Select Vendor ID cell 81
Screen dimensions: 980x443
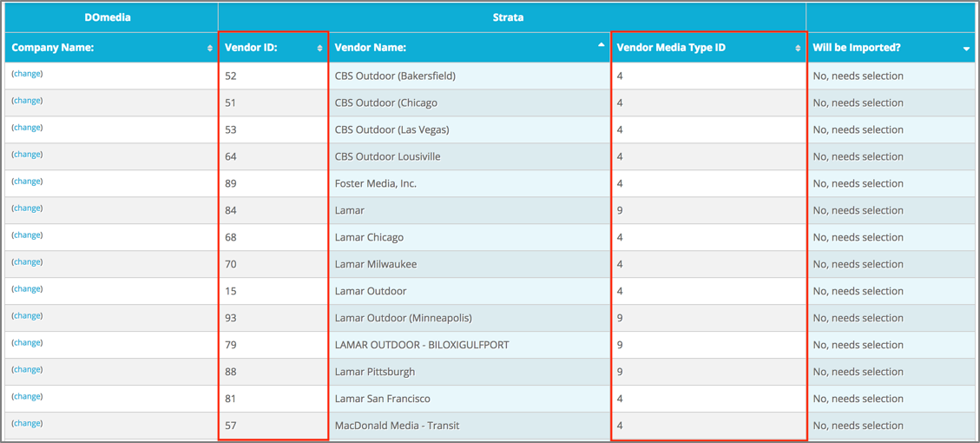(x=273, y=400)
